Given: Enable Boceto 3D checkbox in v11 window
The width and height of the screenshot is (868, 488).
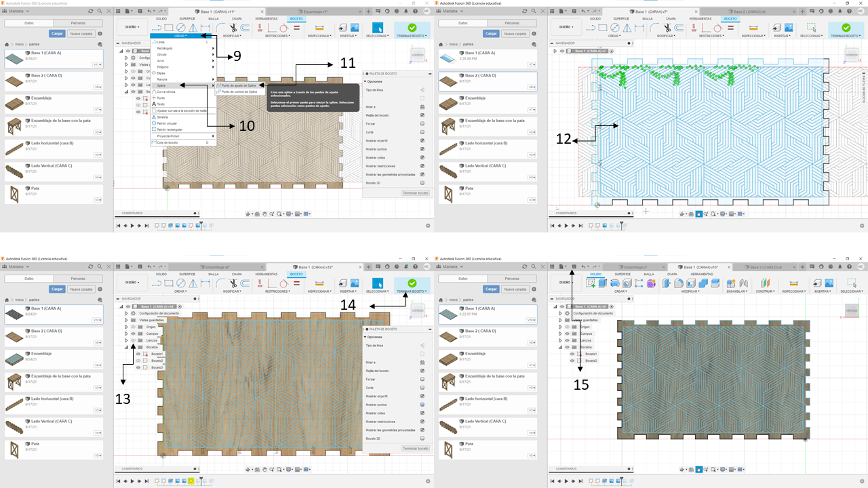Looking at the screenshot, I should coord(422,182).
